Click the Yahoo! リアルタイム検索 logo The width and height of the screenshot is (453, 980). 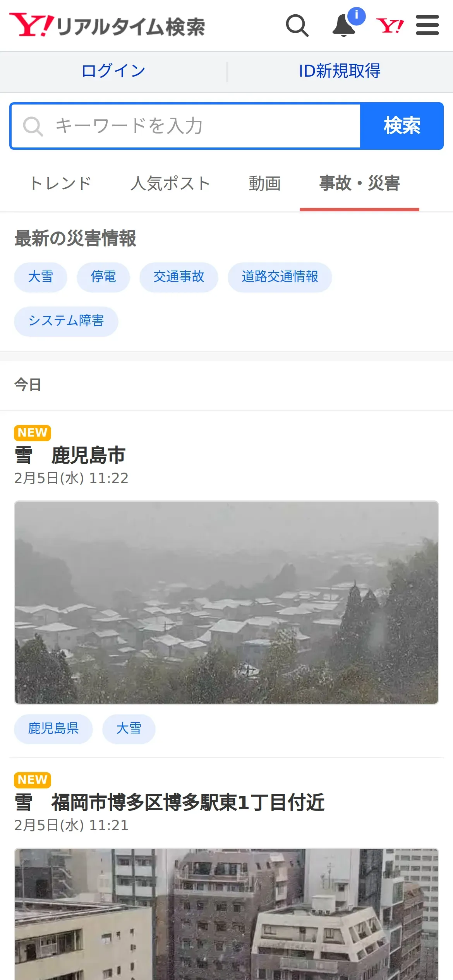pyautogui.click(x=107, y=26)
